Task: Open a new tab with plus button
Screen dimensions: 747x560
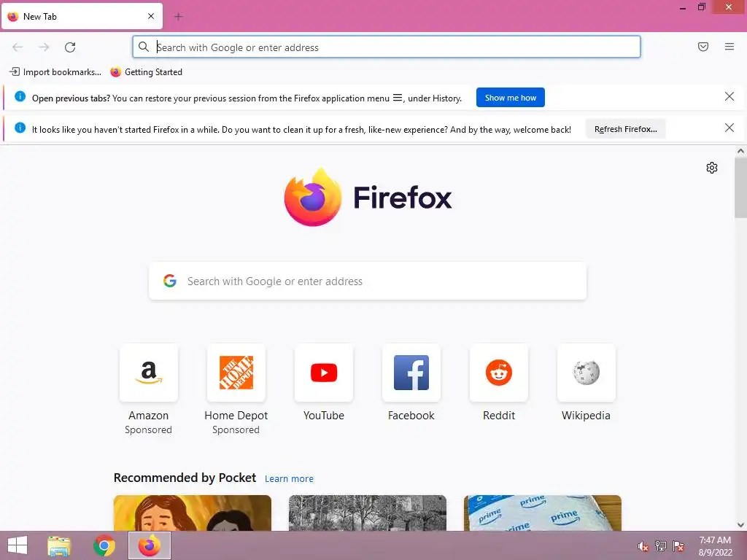Action: [178, 17]
